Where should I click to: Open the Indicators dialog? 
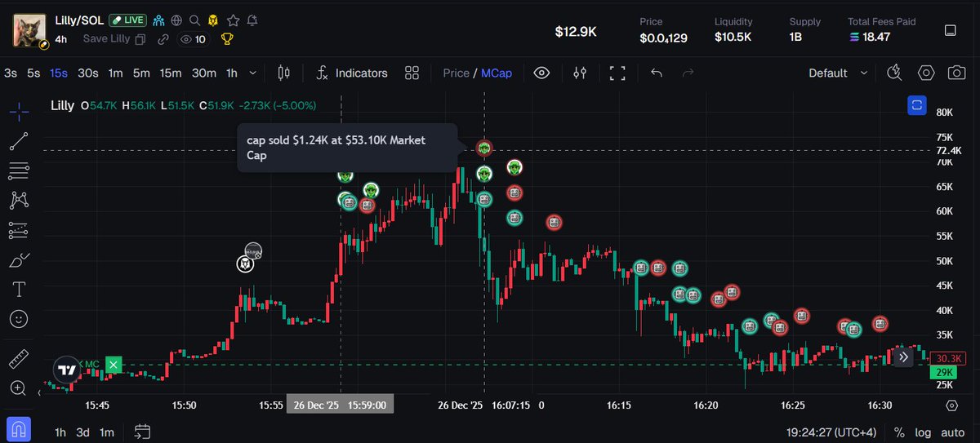[x=352, y=73]
